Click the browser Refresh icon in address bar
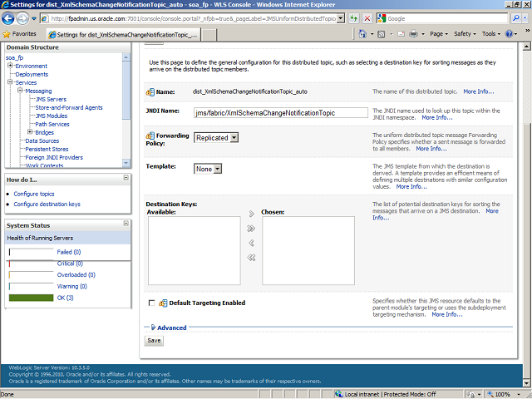 click(354, 18)
